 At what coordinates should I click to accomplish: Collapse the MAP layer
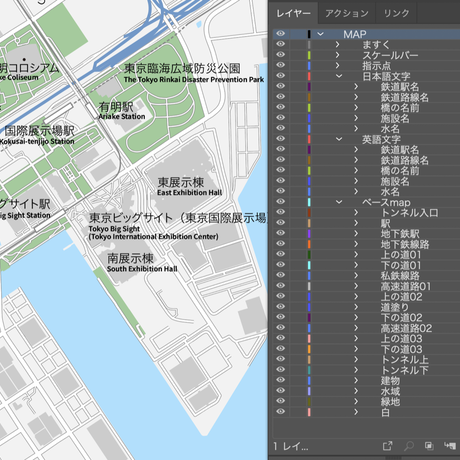pyautogui.click(x=320, y=34)
